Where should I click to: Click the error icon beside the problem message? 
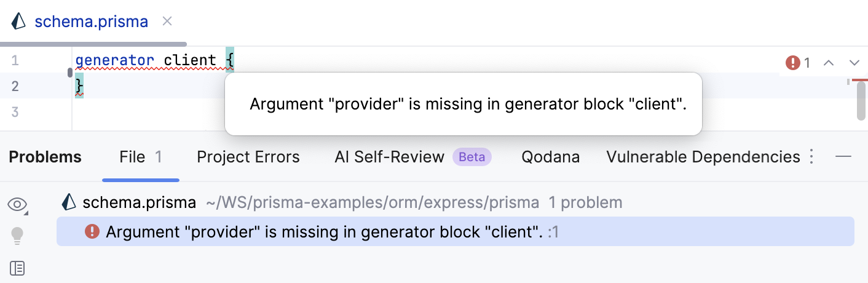(92, 231)
